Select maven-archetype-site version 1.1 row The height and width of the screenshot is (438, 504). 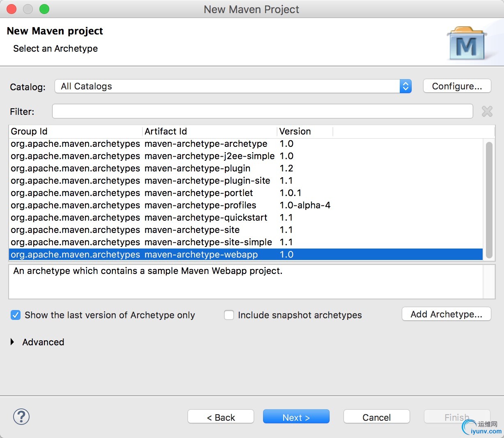246,230
